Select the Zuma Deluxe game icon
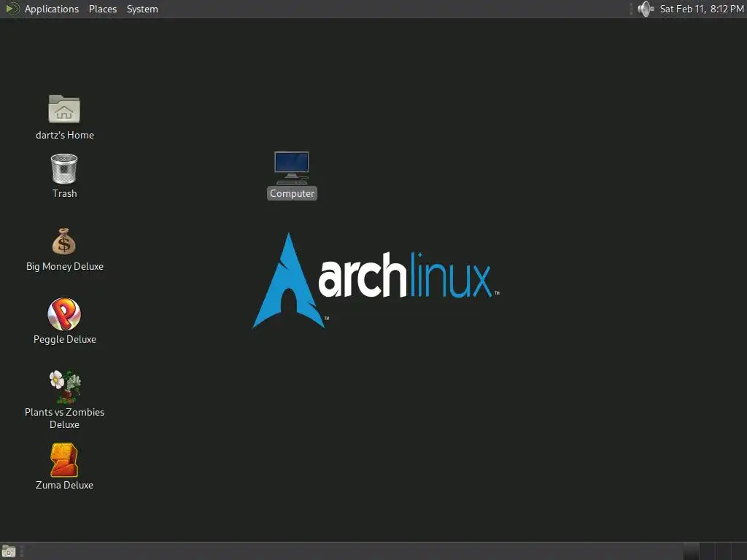 [64, 460]
